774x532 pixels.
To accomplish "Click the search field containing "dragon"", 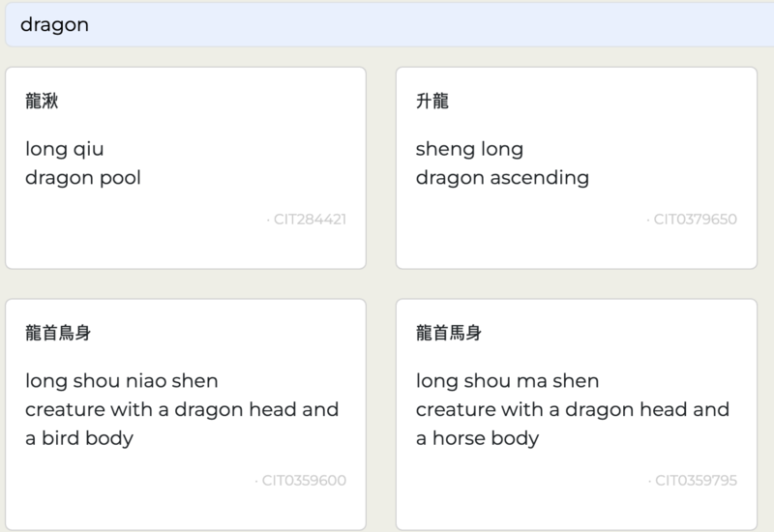I will tap(387, 25).
